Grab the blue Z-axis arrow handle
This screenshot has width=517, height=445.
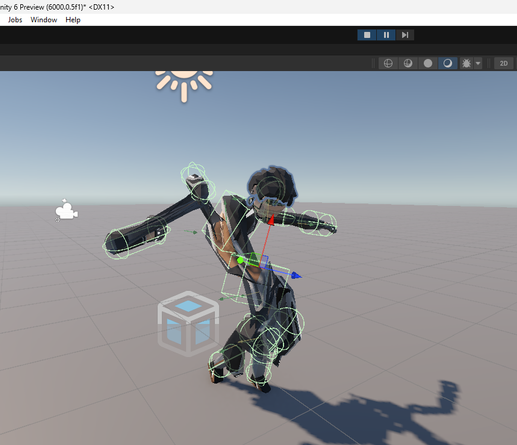[x=296, y=276]
